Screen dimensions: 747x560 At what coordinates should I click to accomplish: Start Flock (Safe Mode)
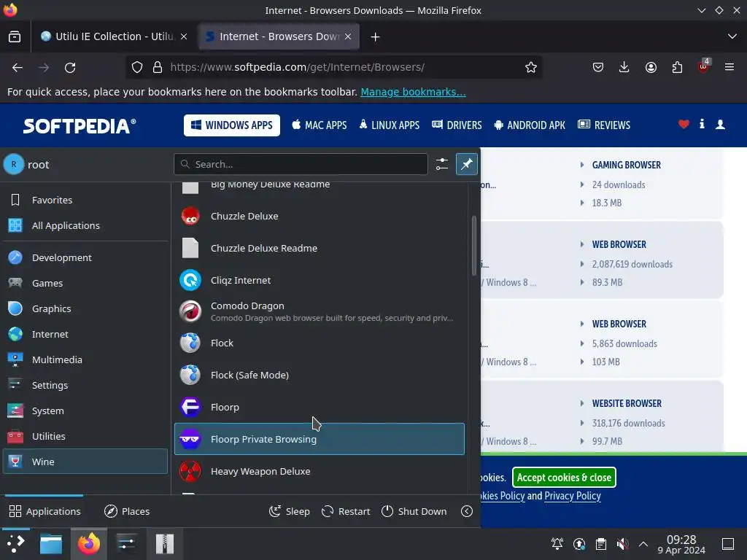point(320,375)
